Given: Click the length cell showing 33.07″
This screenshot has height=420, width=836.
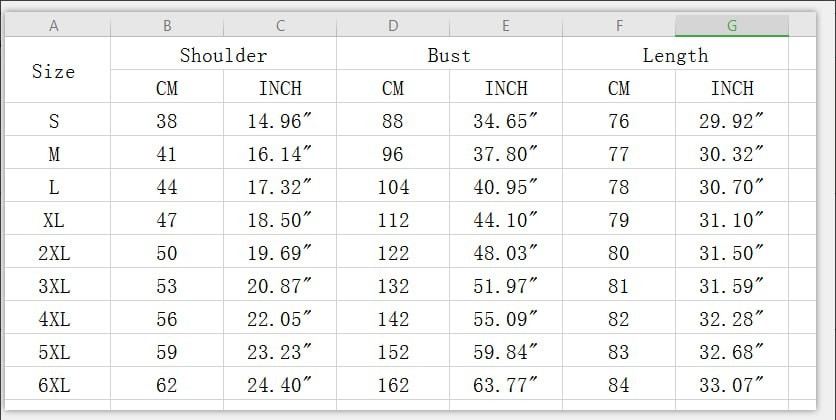Looking at the screenshot, I should coord(732,385).
